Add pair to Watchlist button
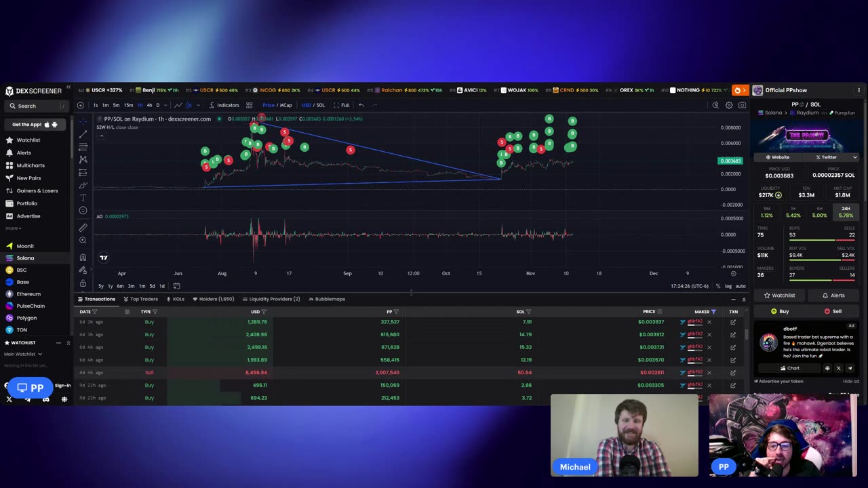Viewport: 868px width, 488px height. tap(780, 296)
